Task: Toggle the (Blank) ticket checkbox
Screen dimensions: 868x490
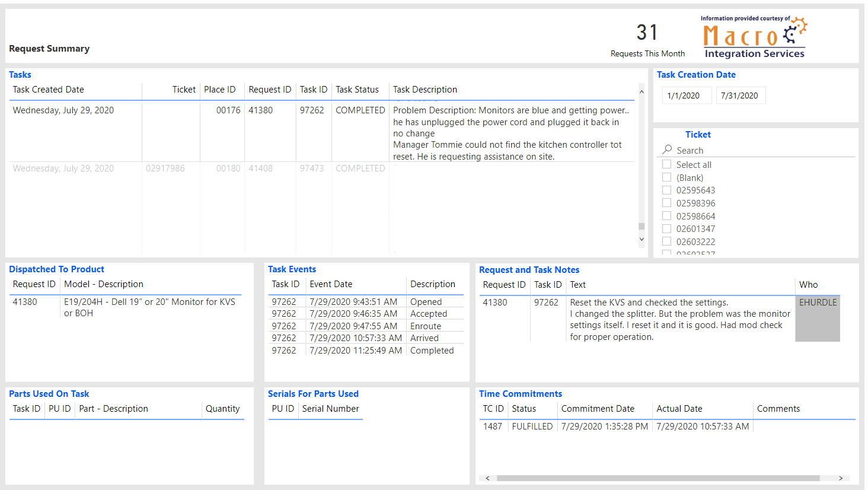Action: click(667, 177)
